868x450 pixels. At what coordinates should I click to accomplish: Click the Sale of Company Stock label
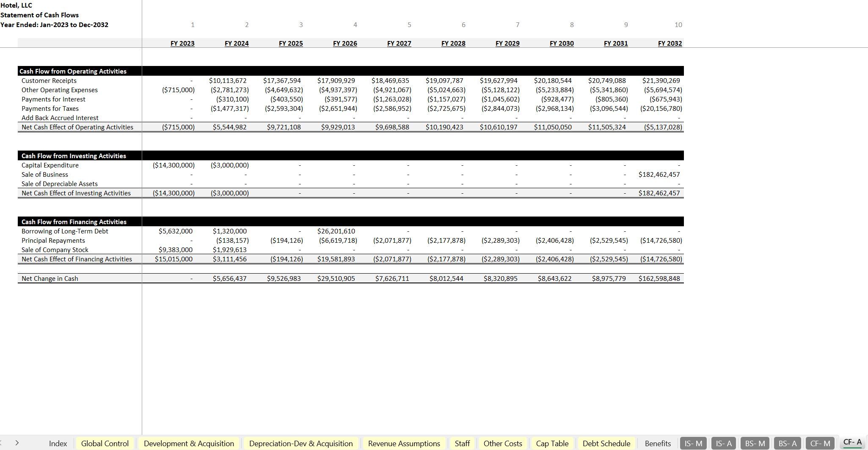point(55,250)
